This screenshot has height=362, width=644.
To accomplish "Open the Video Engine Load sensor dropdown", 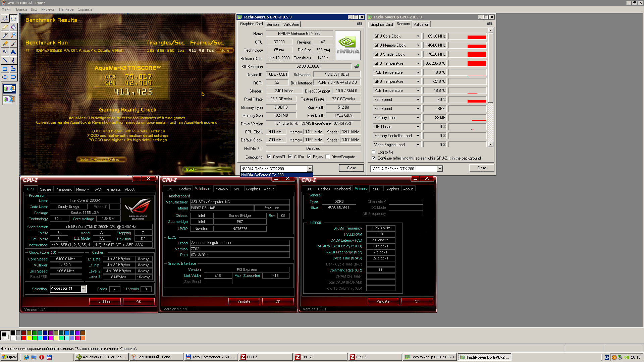I will (x=418, y=145).
